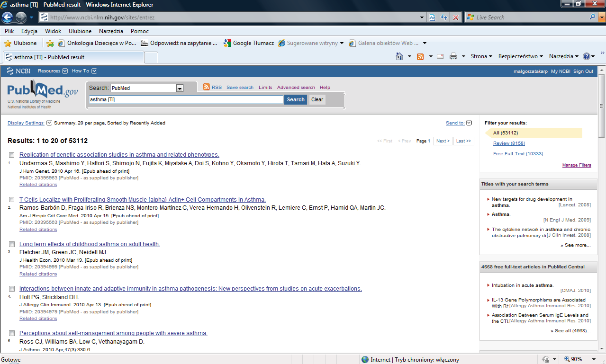
Task: Click the Refresh page icon
Action: 444,18
